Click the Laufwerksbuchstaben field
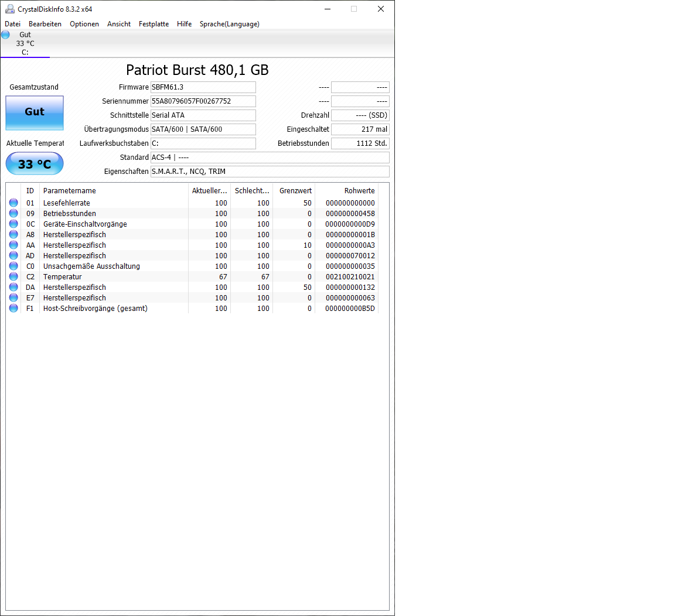Screen dimensions: 675x616 [203, 143]
